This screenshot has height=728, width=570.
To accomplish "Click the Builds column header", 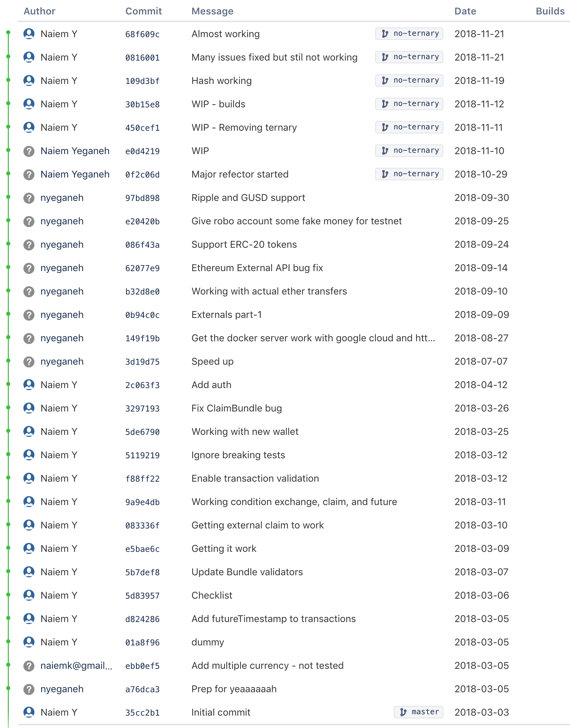I will coord(550,11).
